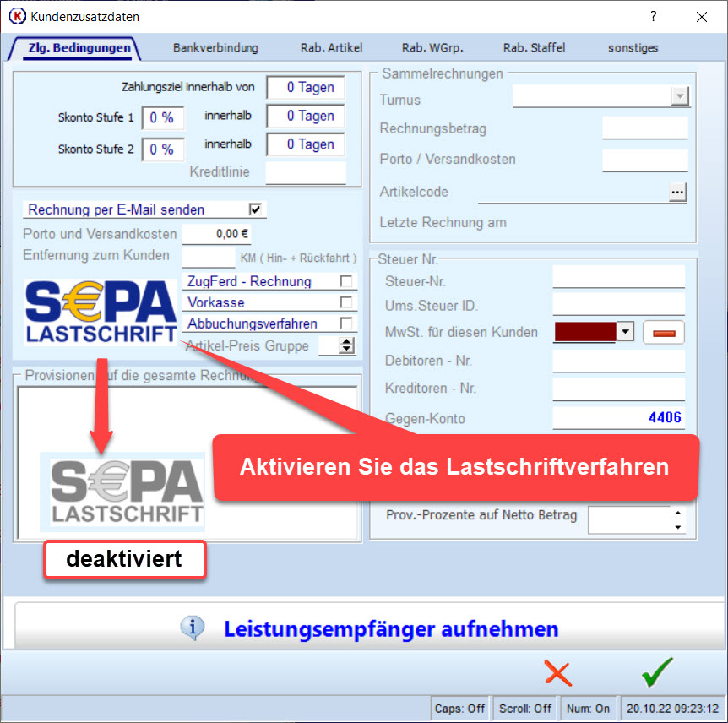Click the colored SEPA Lastschrift logo

(x=101, y=313)
